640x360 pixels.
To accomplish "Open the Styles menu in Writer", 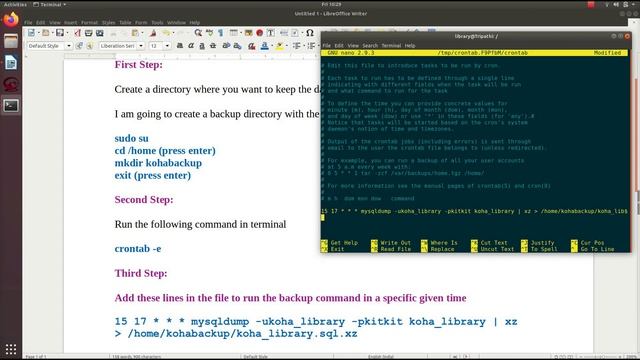I will click(x=108, y=22).
